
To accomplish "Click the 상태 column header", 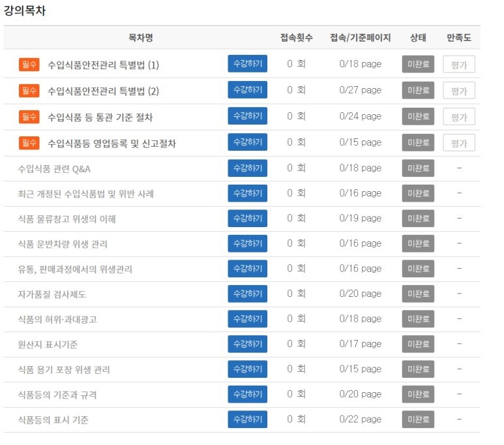I will (x=418, y=38).
